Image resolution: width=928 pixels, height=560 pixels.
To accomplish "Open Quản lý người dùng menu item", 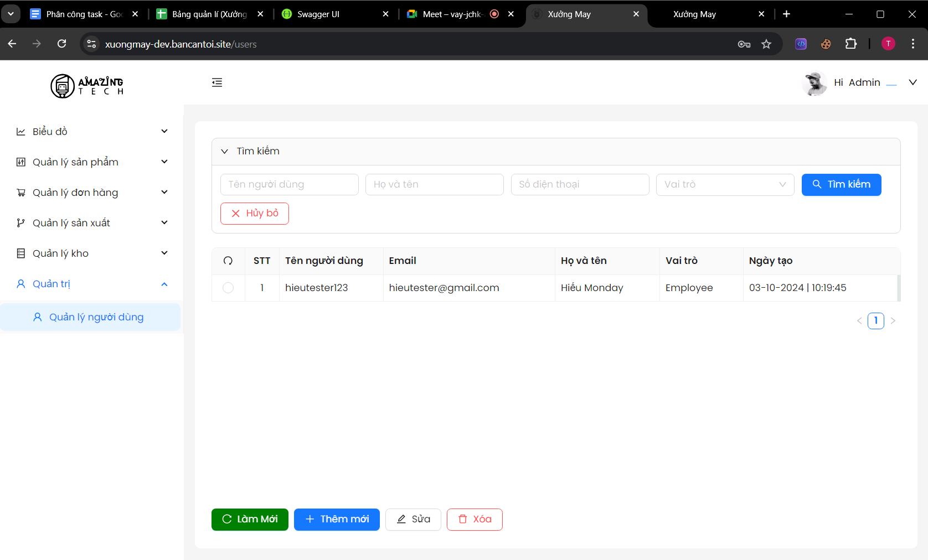I will 96,317.
